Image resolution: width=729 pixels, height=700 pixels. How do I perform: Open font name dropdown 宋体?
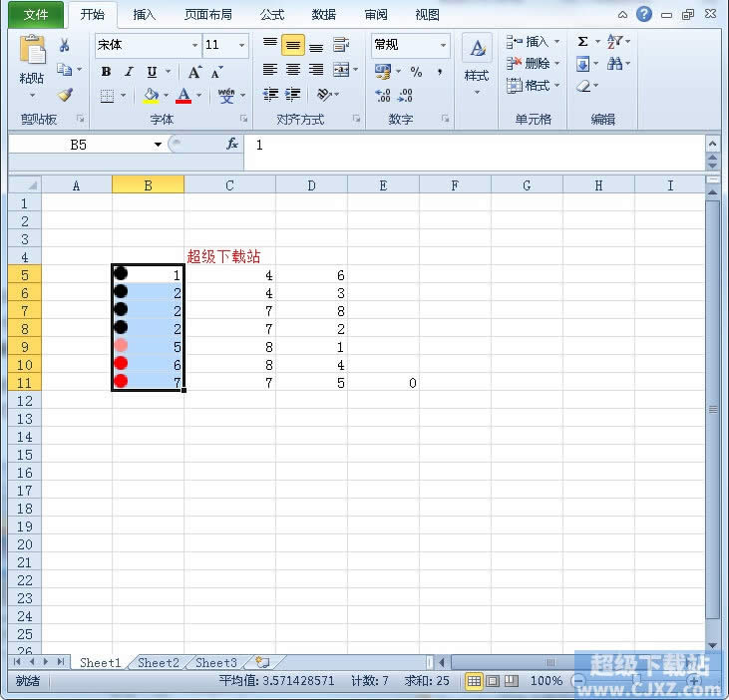(x=194, y=45)
